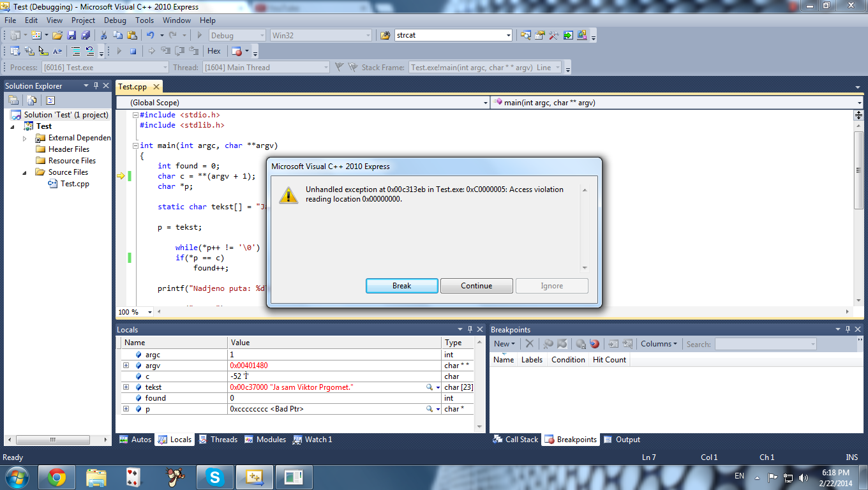Switch to the Call Stack tab
The height and width of the screenshot is (490, 868).
pyautogui.click(x=516, y=440)
